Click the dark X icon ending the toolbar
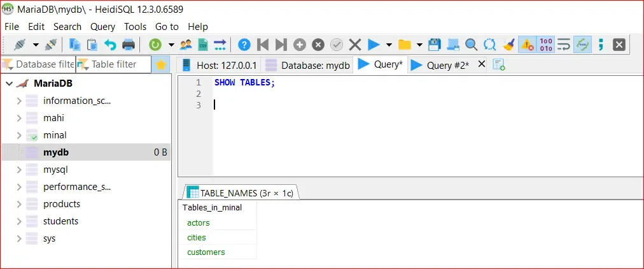The image size is (644, 269). click(619, 45)
